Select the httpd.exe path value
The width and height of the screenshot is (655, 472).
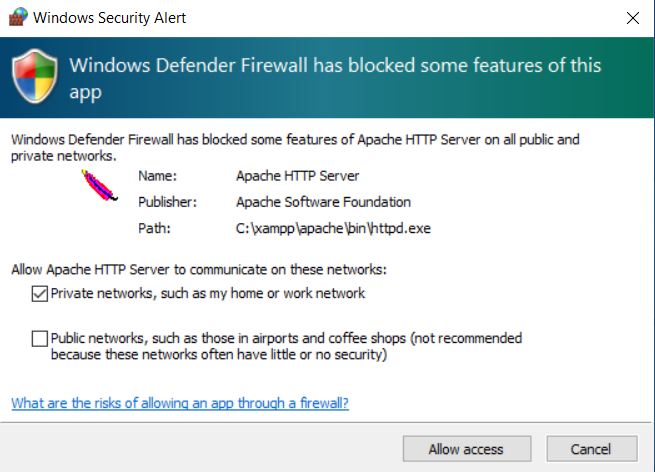[333, 228]
